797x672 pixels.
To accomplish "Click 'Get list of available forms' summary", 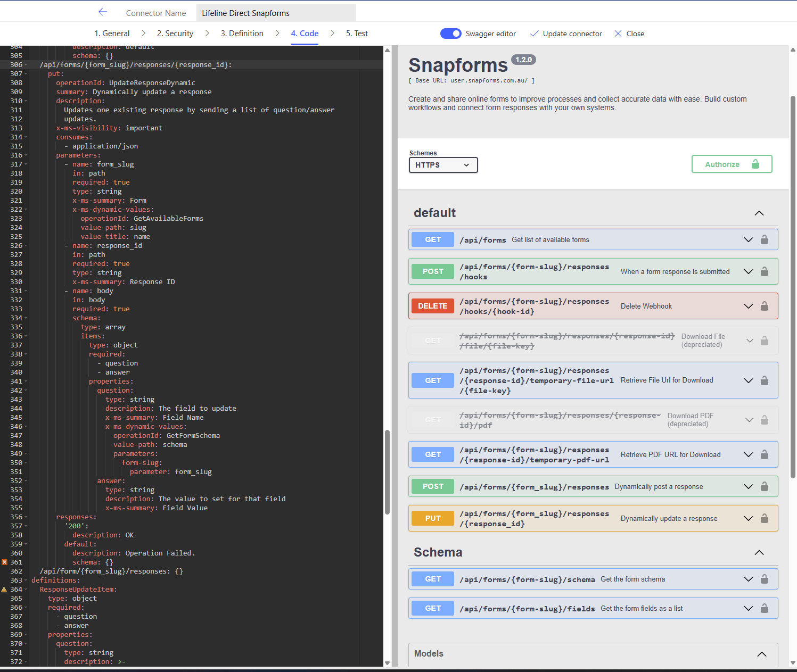I will tap(550, 239).
